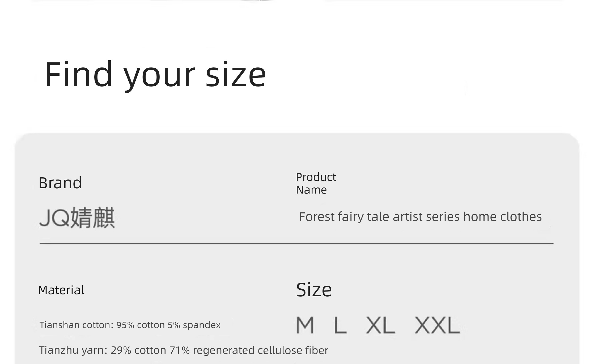Click the Chinese characters in brand logo
The height and width of the screenshot is (364, 594).
(93, 217)
